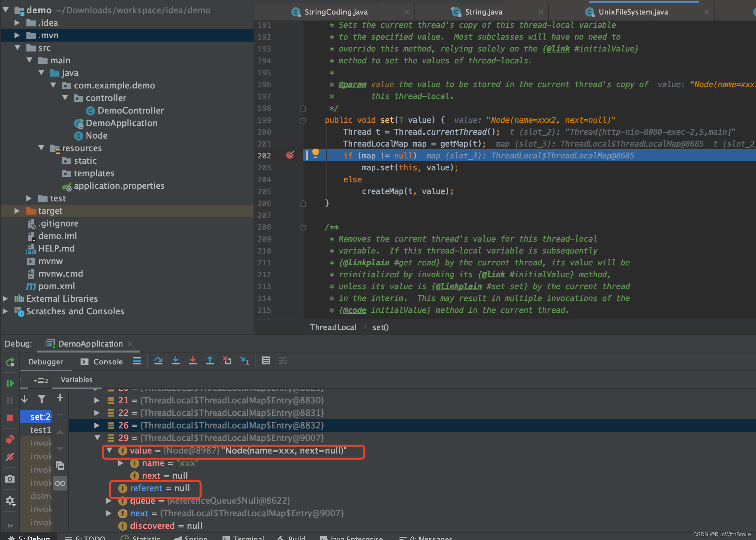Switch to the StringCoding.java tab
The width and height of the screenshot is (756, 540).
pyautogui.click(x=336, y=12)
